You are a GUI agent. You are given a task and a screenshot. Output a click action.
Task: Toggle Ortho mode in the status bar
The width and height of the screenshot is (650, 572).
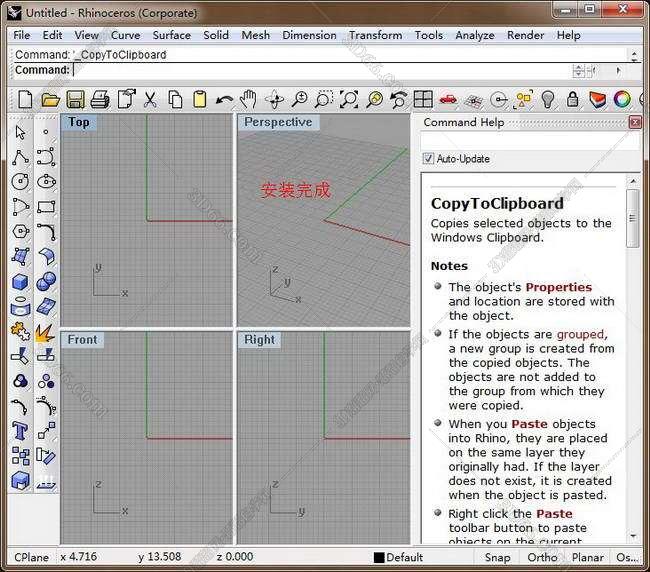542,557
